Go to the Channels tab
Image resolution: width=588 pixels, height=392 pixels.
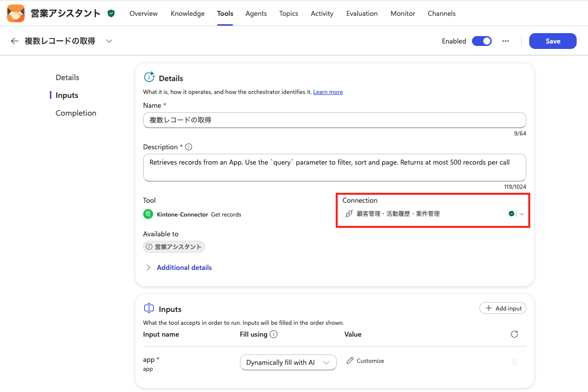click(x=442, y=13)
